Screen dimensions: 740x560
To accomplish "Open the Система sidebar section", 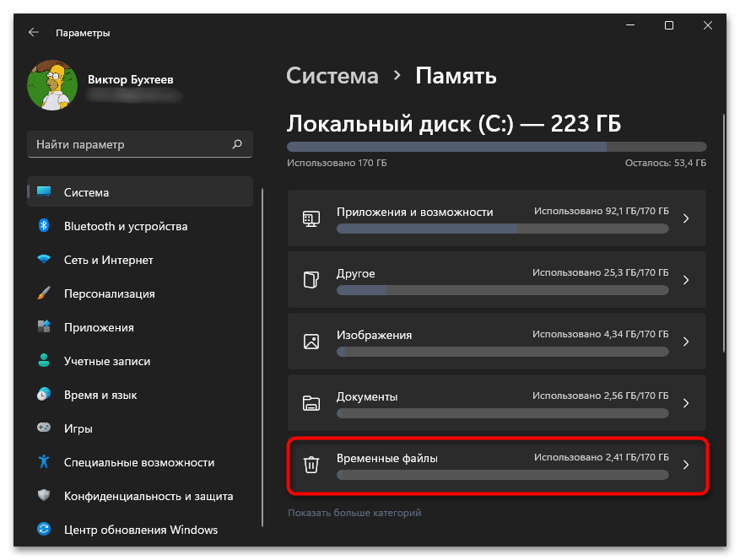I will (140, 192).
